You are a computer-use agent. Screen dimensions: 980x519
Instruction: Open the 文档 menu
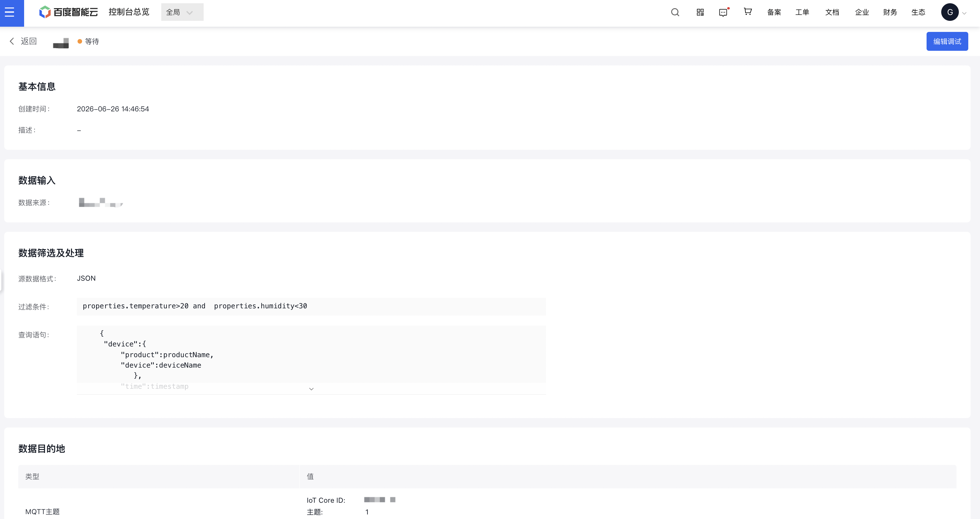(x=832, y=12)
